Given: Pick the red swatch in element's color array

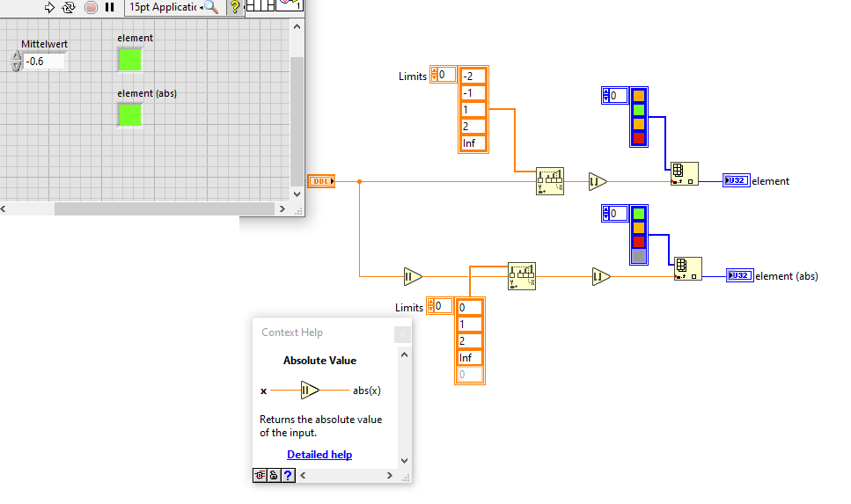Looking at the screenshot, I should coord(639,138).
